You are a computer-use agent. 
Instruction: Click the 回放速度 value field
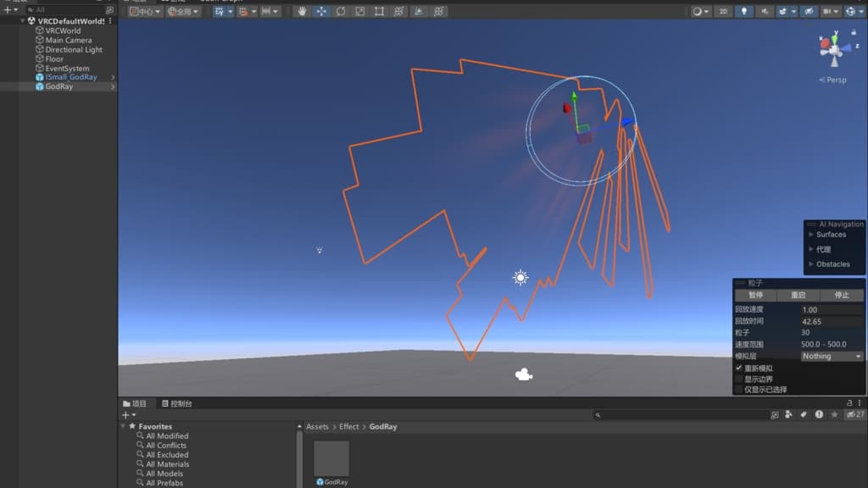tap(831, 310)
